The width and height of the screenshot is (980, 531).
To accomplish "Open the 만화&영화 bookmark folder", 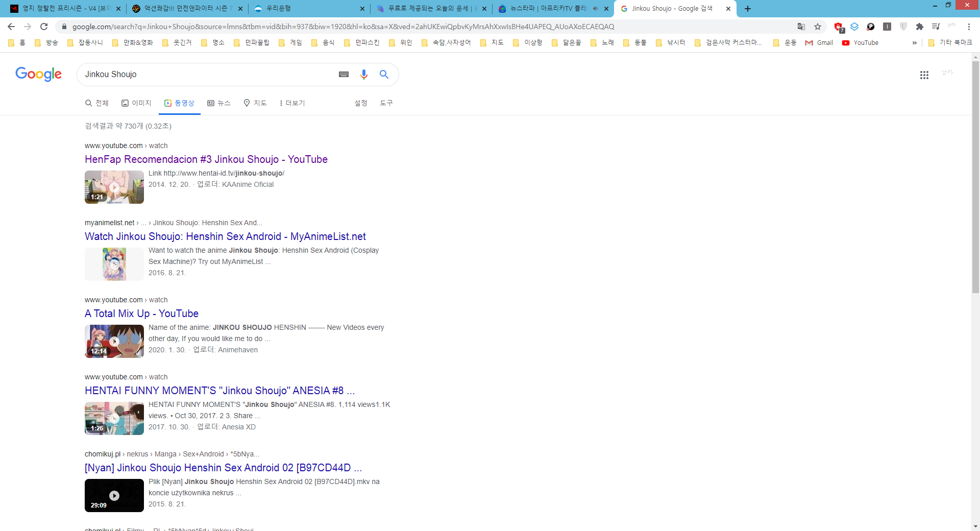I will (132, 43).
